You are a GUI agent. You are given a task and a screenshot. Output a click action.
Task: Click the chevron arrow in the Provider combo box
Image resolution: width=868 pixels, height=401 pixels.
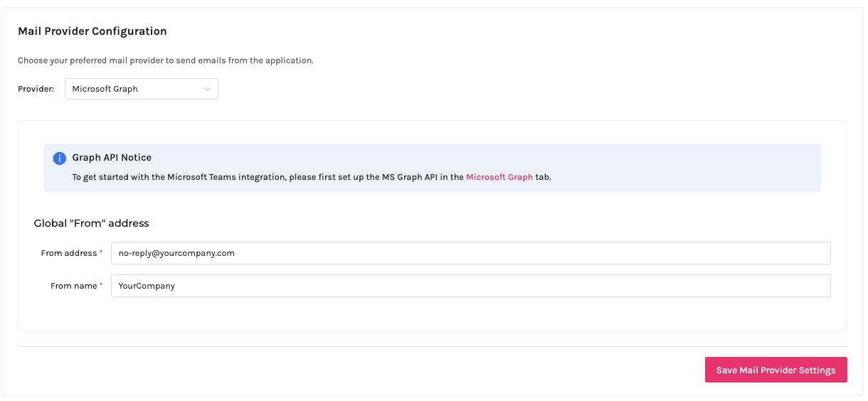point(207,89)
